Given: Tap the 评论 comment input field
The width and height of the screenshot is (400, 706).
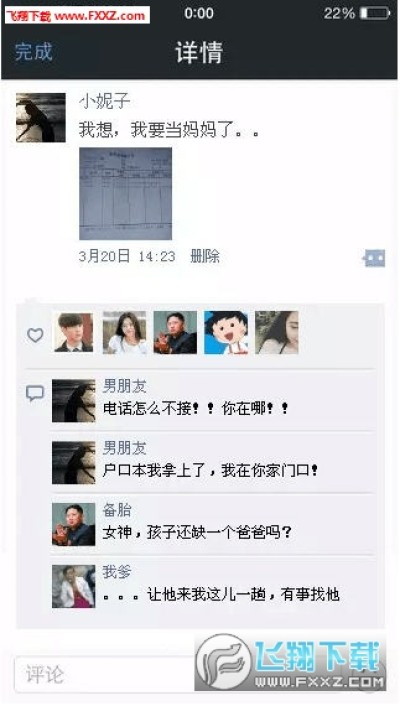Looking at the screenshot, I should (x=105, y=674).
